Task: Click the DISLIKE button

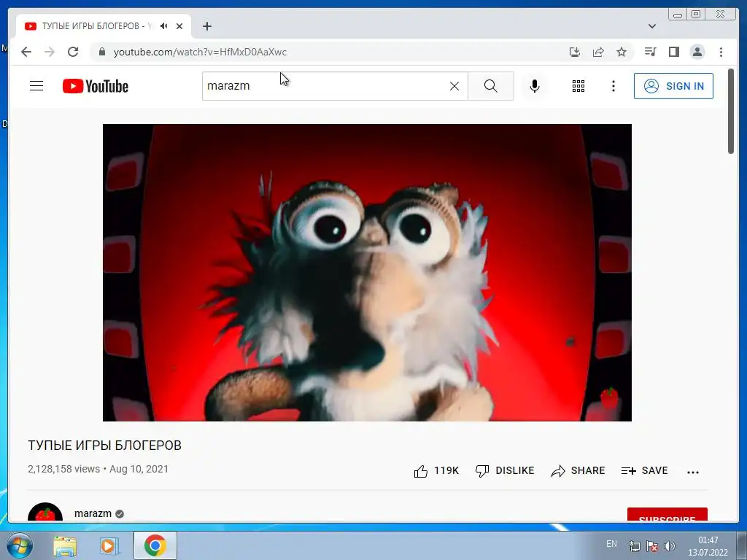Action: pos(505,471)
